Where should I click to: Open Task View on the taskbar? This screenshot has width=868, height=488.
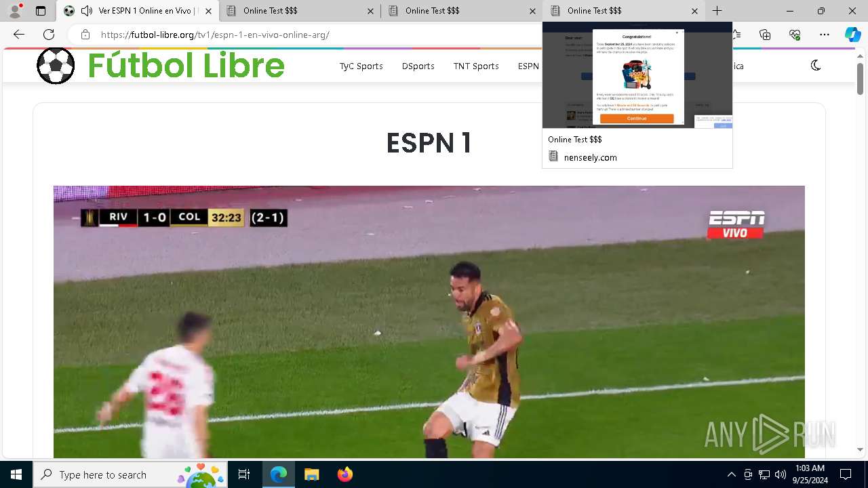coord(244,474)
